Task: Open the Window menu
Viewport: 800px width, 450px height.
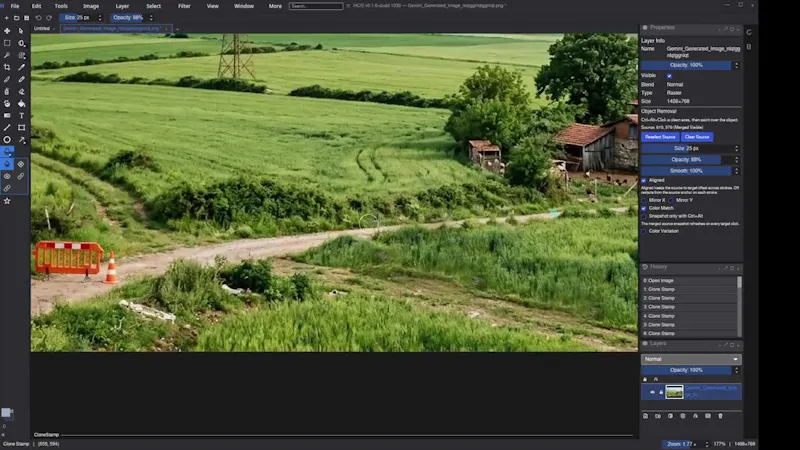Action: click(244, 6)
